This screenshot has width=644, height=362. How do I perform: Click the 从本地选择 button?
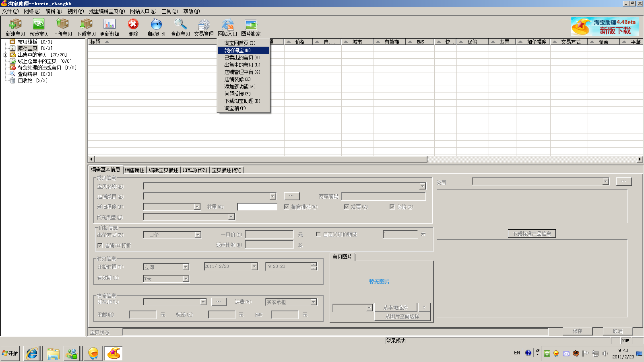395,307
